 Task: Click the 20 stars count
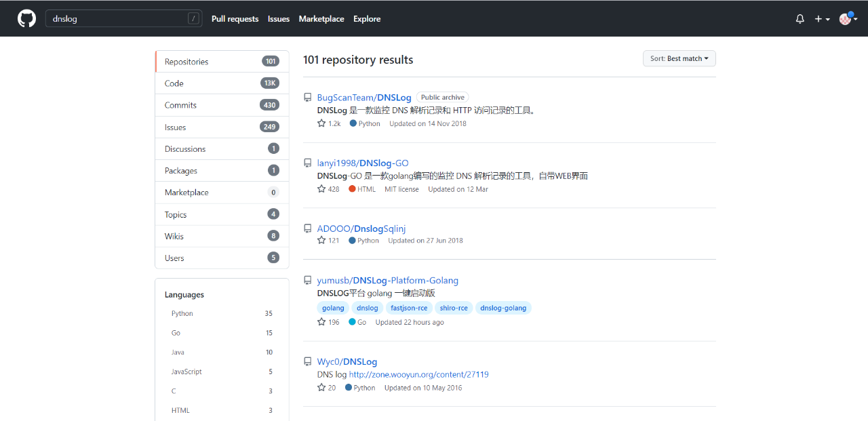point(332,388)
